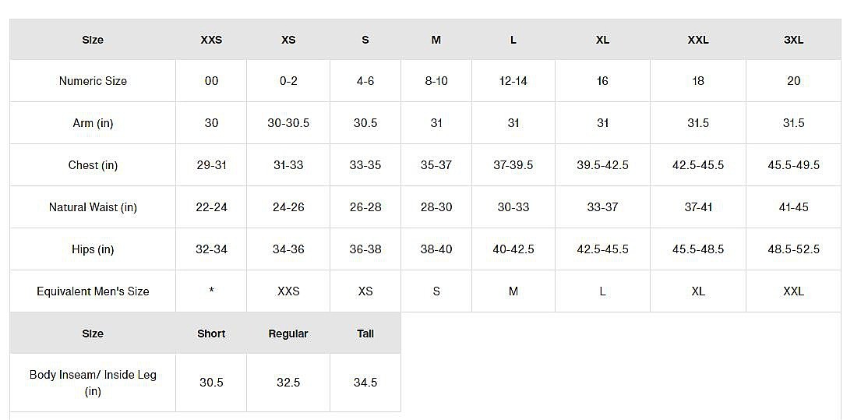Select the 3XL size column header

point(793,40)
